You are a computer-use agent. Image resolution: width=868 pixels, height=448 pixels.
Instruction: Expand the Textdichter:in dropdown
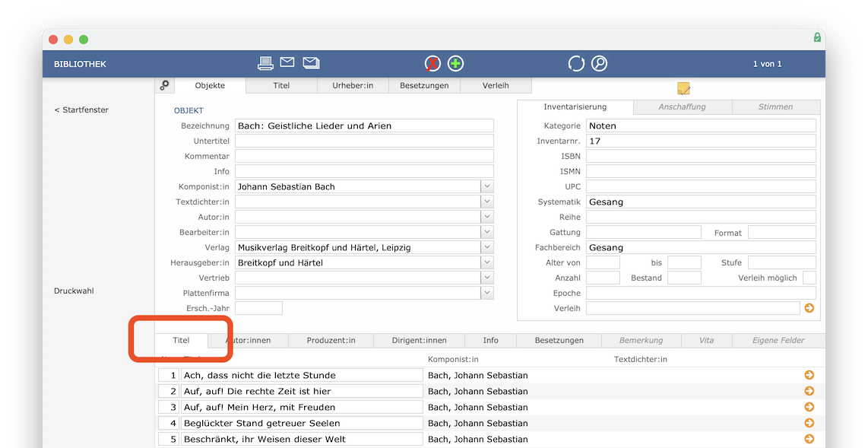click(487, 202)
